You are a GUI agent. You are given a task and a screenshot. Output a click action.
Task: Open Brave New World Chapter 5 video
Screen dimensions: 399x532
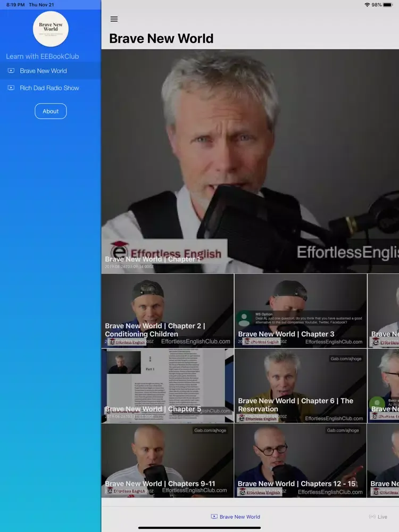pos(168,386)
